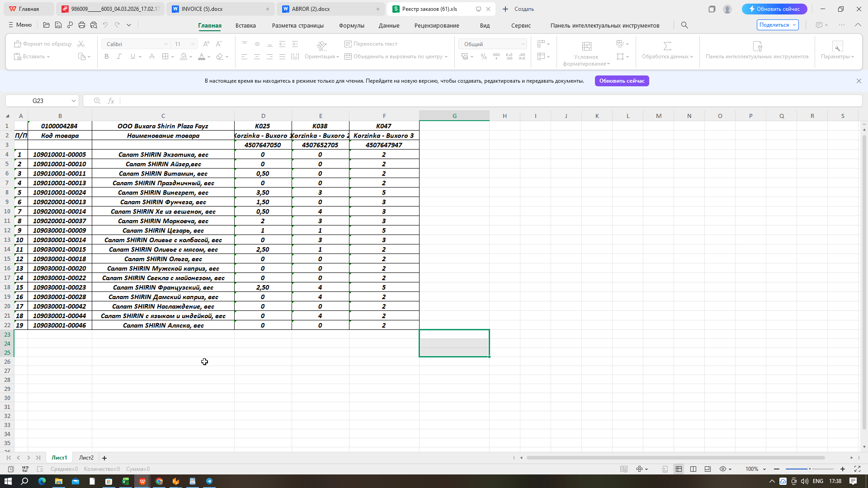Open the Меню button
The image size is (868, 488).
click(x=20, y=25)
